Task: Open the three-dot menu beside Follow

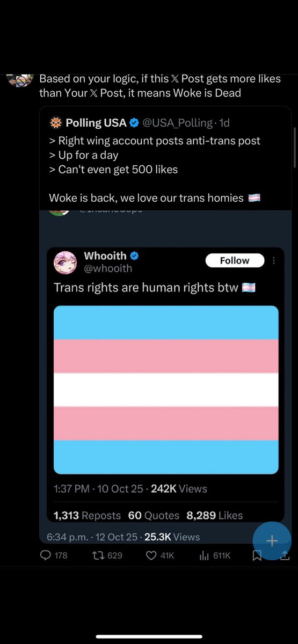Action: [274, 260]
